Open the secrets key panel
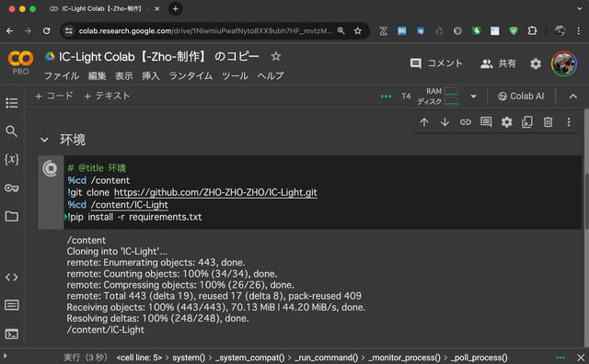Image resolution: width=589 pixels, height=364 pixels. 12,188
